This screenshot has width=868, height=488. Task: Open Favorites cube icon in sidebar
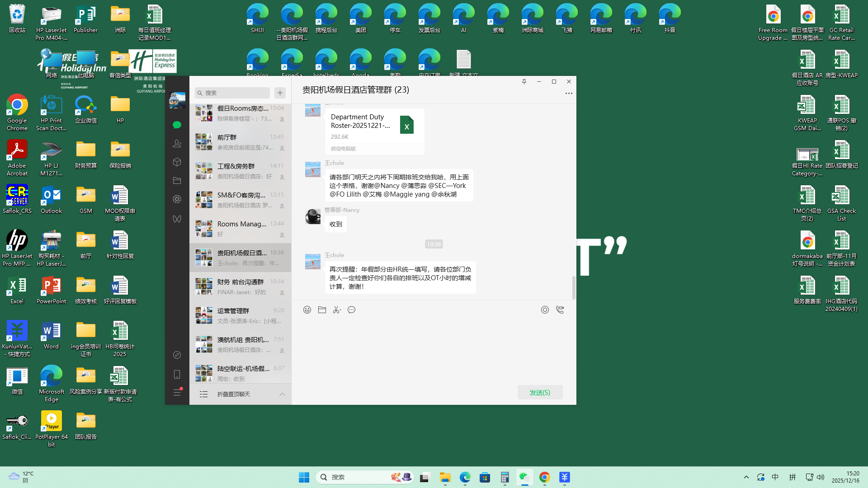pos(177,162)
